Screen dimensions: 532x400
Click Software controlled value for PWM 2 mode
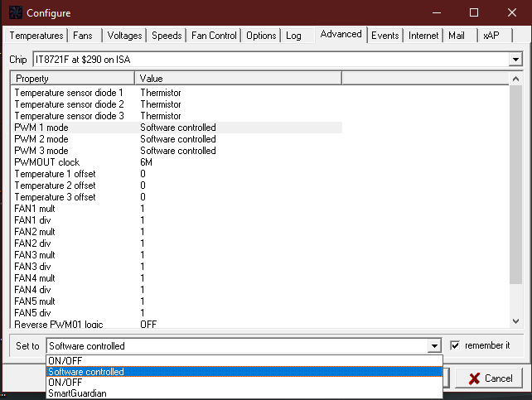coord(178,139)
